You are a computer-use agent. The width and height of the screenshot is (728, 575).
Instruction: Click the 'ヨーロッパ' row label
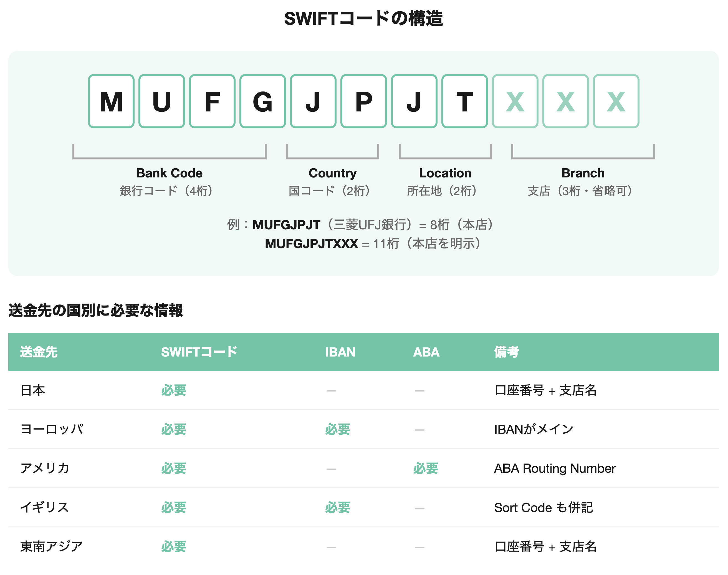pos(52,429)
